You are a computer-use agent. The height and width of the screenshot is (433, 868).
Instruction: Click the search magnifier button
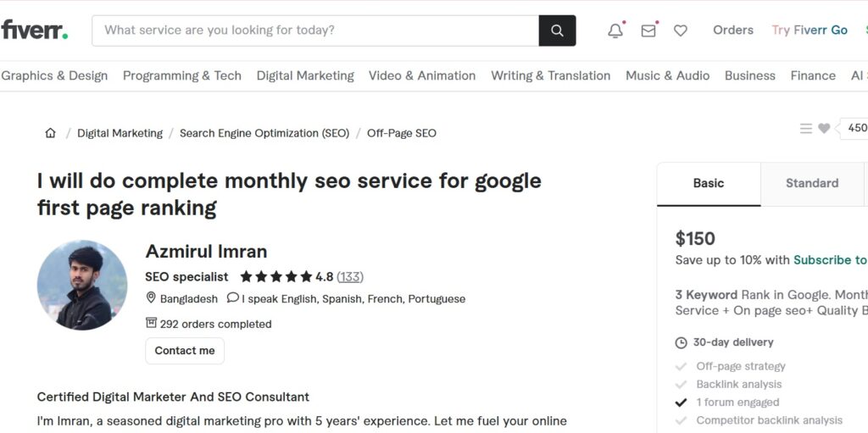557,31
